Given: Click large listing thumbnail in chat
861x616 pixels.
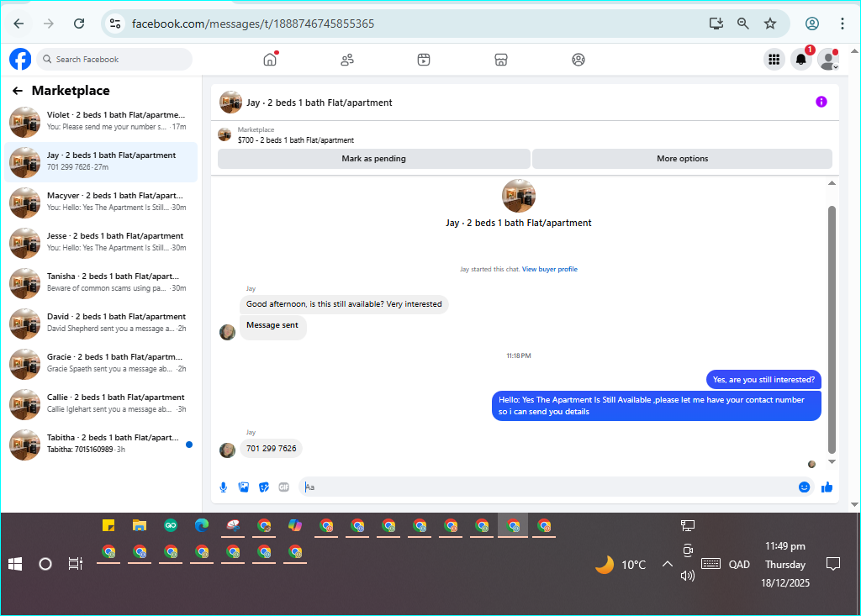Looking at the screenshot, I should tap(518, 196).
